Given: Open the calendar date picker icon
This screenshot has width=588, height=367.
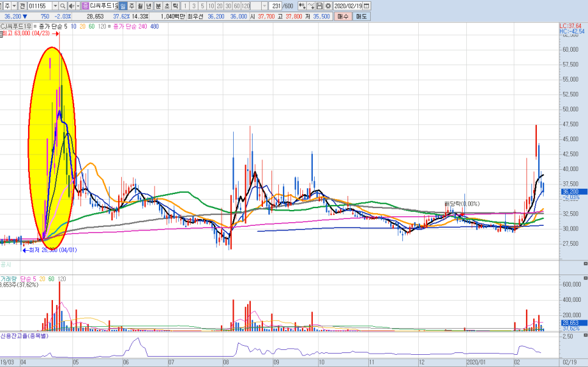Looking at the screenshot, I should (x=366, y=5).
